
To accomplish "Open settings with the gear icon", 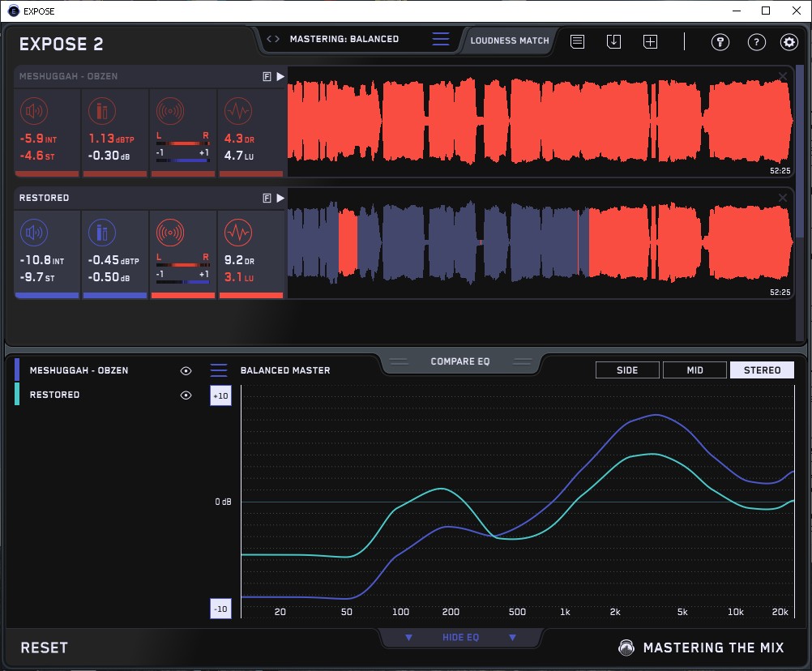I will 789,42.
